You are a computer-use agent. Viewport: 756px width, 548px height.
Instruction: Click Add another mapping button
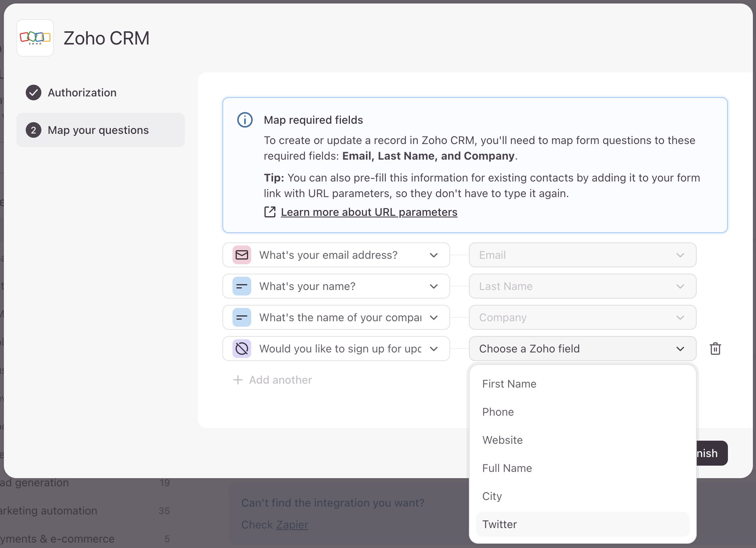pyautogui.click(x=273, y=380)
